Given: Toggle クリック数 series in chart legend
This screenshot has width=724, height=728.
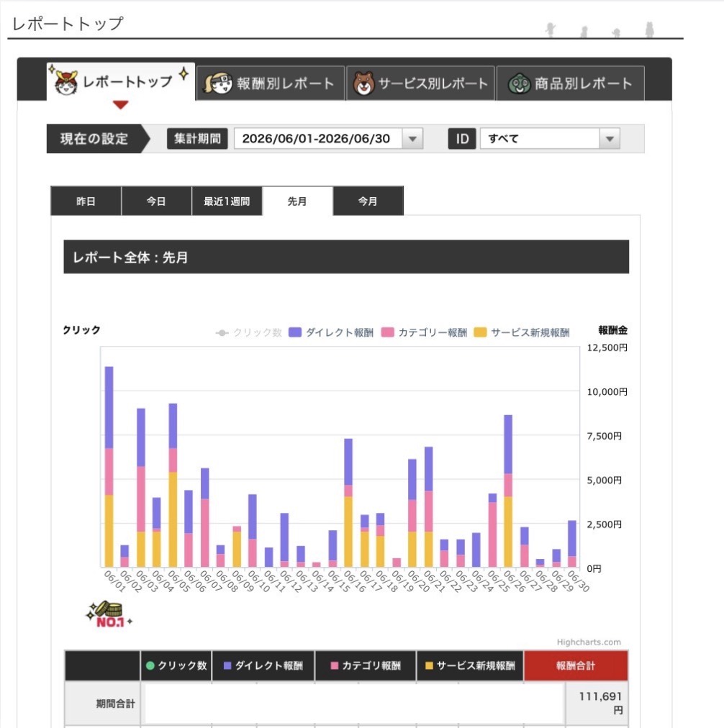Looking at the screenshot, I should point(249,332).
